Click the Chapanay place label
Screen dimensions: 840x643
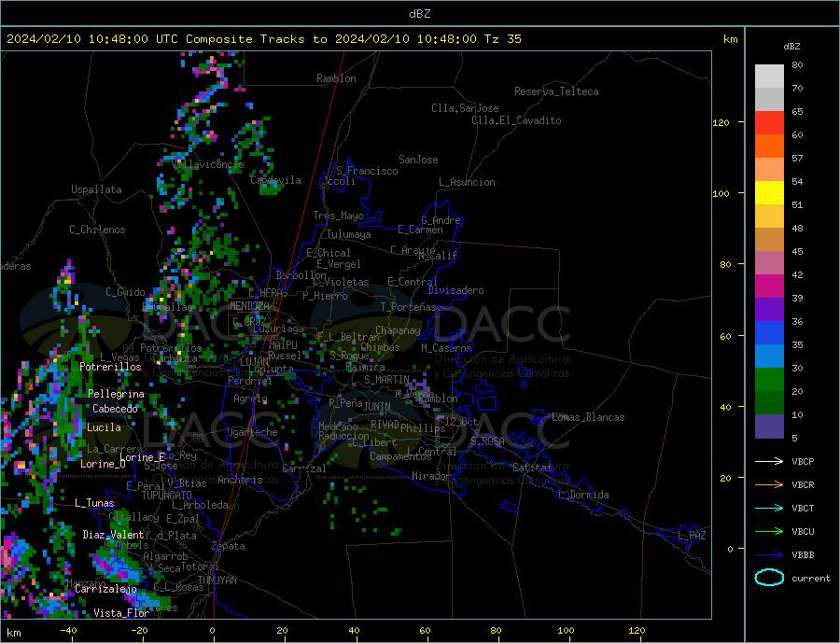[x=398, y=330]
